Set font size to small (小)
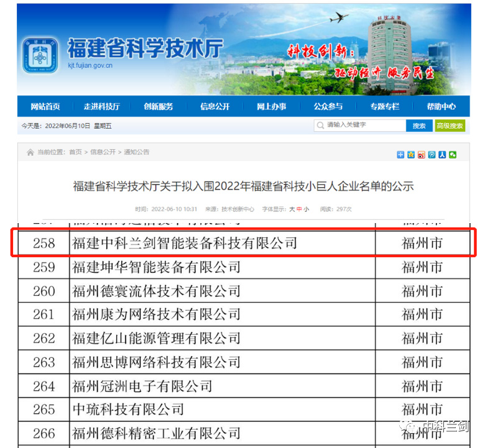Image resolution: width=485 pixels, height=448 pixels. (x=306, y=209)
